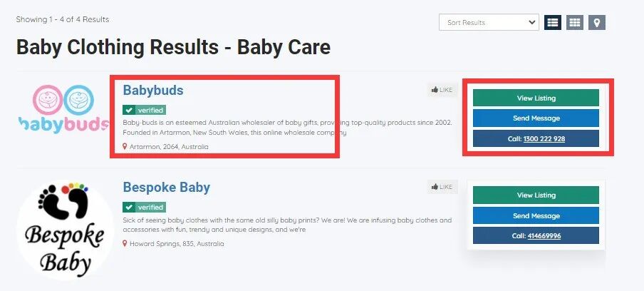
Task: Open map view of results
Action: [597, 22]
